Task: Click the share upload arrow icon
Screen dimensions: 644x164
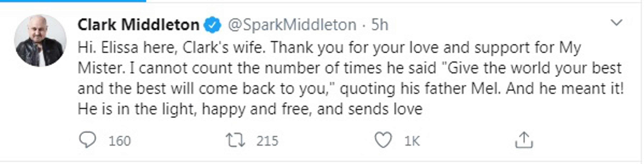Action: 524,140
